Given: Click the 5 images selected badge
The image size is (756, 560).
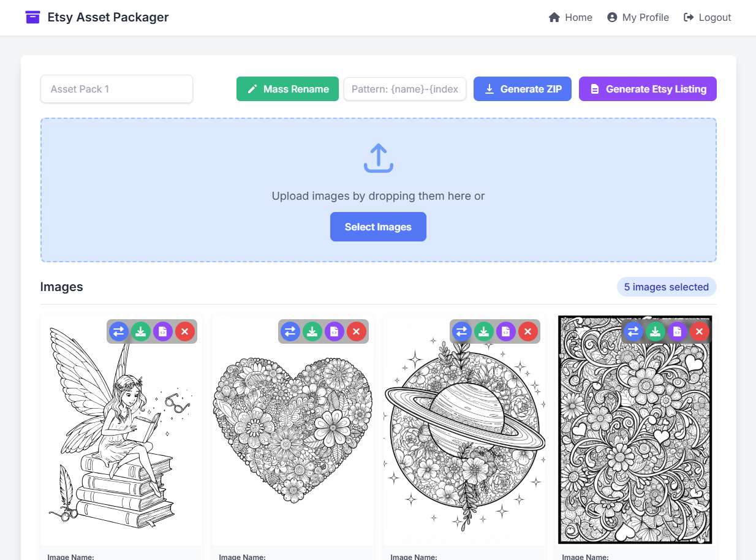Looking at the screenshot, I should coord(667,287).
